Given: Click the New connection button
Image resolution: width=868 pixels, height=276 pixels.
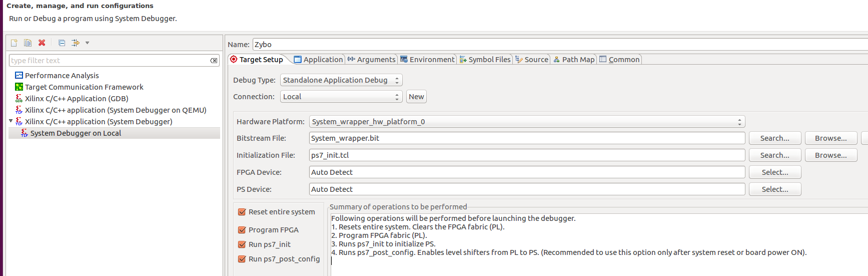Looking at the screenshot, I should [416, 97].
